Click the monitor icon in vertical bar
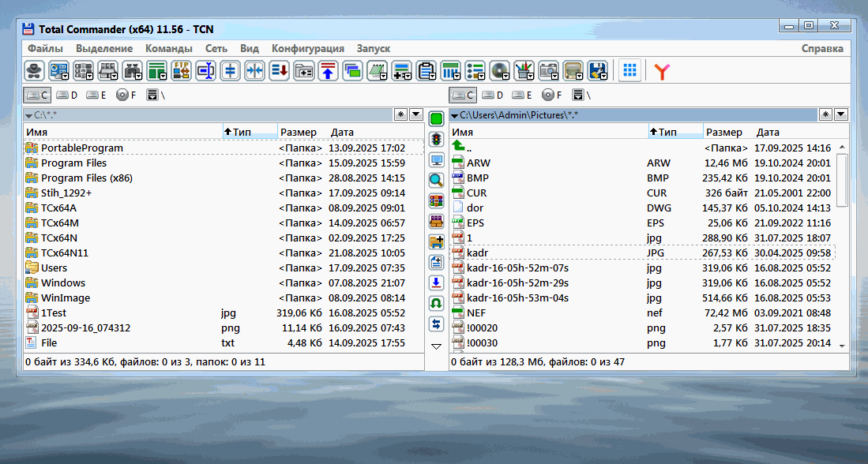Screen dimensions: 868x464 pyautogui.click(x=436, y=160)
